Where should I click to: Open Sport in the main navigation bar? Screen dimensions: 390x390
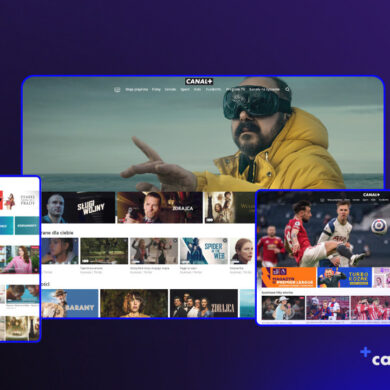[x=185, y=89]
